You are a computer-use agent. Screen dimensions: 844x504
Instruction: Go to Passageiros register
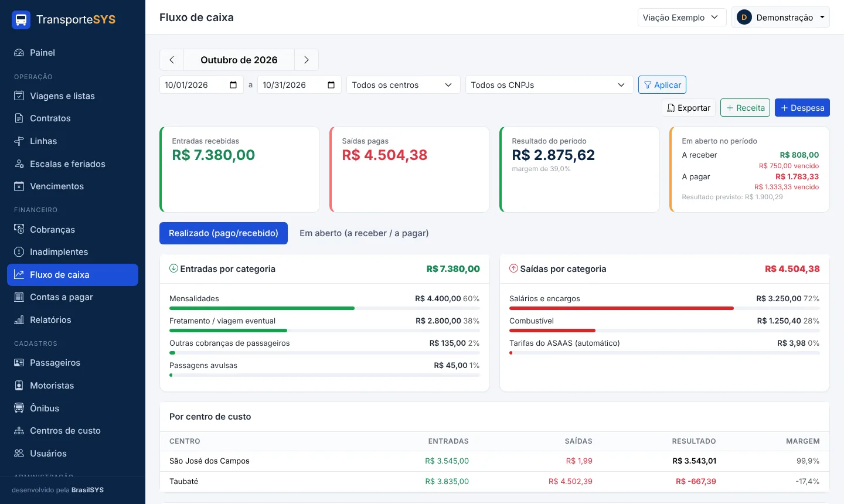point(73,363)
